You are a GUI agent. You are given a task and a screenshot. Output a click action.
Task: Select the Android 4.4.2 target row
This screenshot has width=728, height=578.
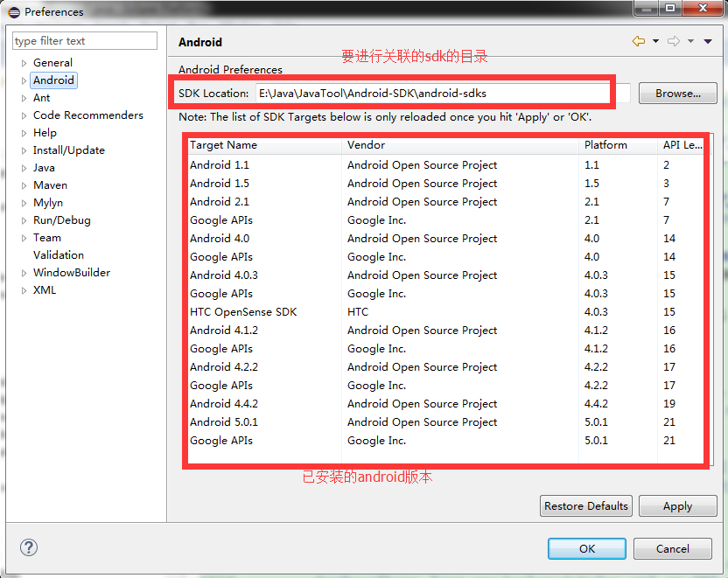tap(445, 404)
